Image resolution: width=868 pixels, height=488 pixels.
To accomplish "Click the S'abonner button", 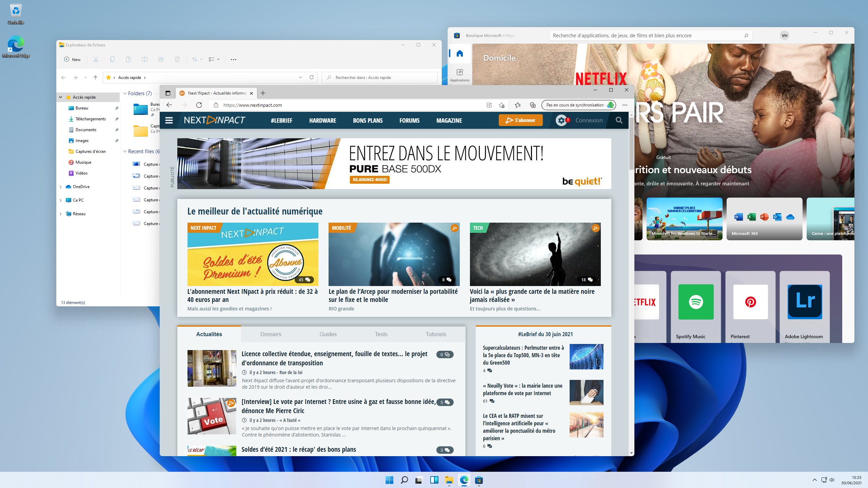I will [x=520, y=120].
